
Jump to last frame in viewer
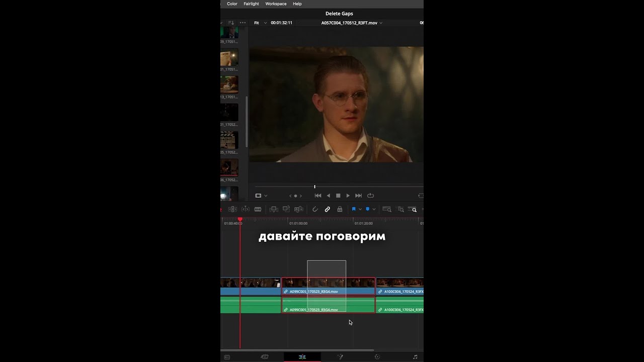click(358, 196)
